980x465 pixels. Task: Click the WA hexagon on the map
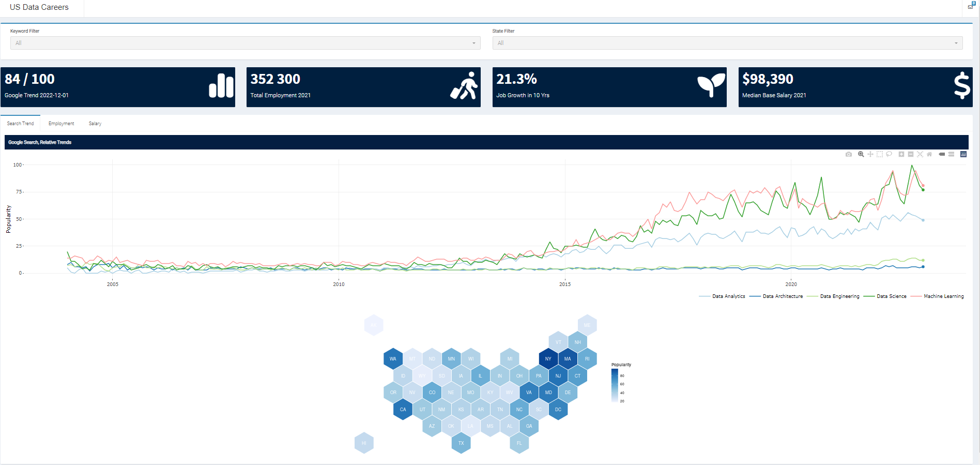pos(393,359)
